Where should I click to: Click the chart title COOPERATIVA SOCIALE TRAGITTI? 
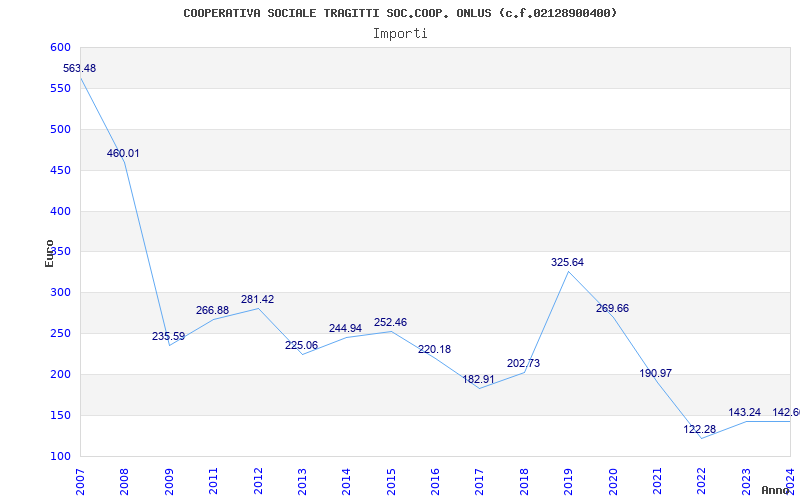(400, 13)
